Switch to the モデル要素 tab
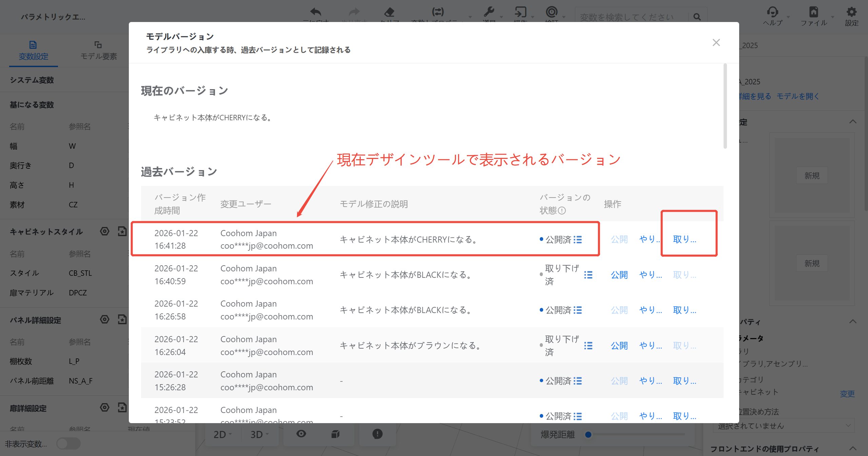868x456 pixels. click(x=98, y=51)
